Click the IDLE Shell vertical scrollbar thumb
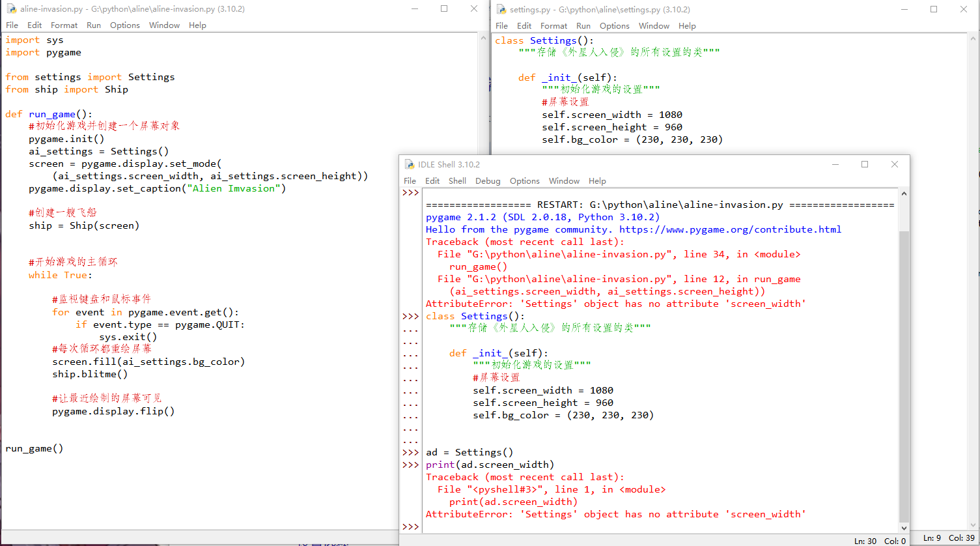The image size is (980, 546). coord(904,377)
